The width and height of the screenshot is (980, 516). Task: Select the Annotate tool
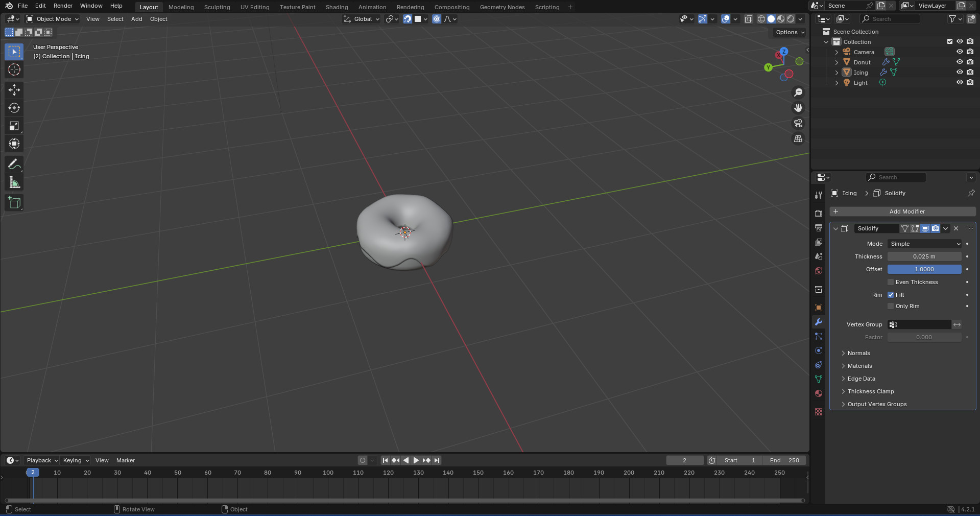coord(14,164)
